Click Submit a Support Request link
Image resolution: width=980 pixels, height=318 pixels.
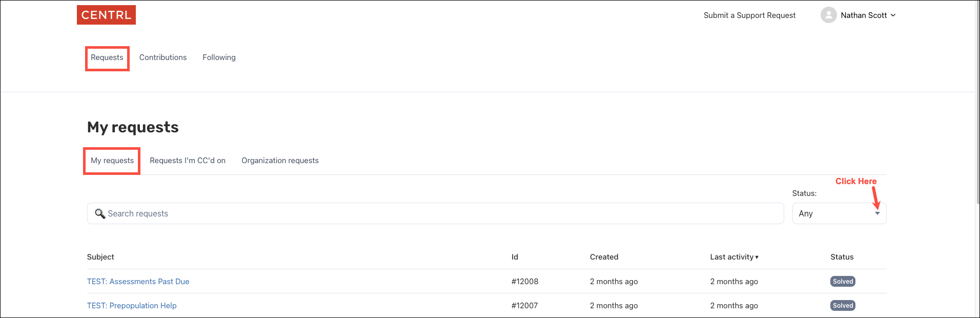click(749, 15)
